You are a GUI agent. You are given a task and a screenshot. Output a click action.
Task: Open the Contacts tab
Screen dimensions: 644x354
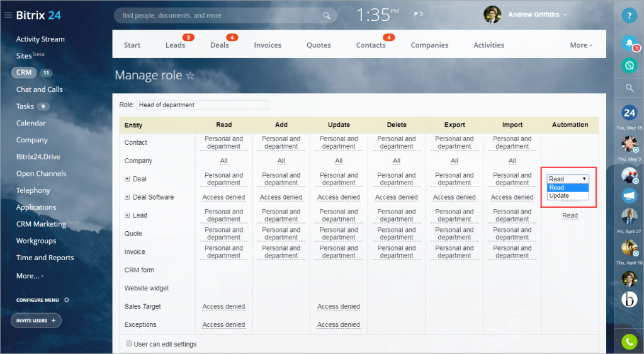coord(370,45)
